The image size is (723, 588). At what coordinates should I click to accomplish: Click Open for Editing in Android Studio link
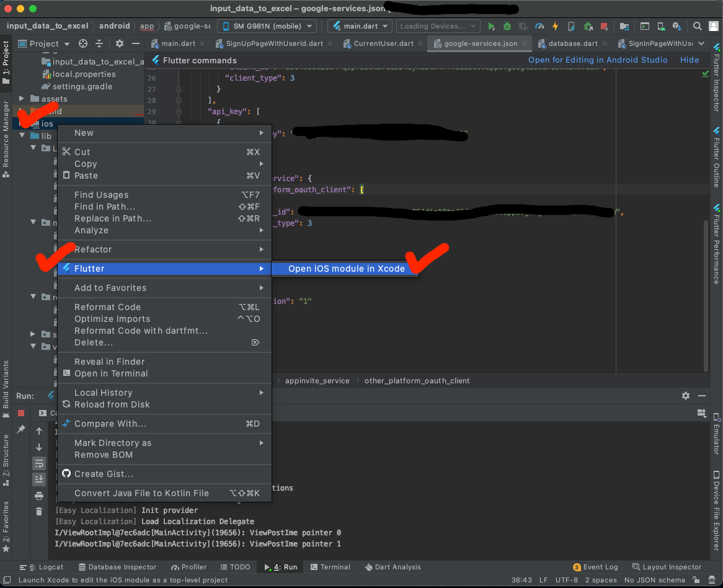pyautogui.click(x=598, y=60)
